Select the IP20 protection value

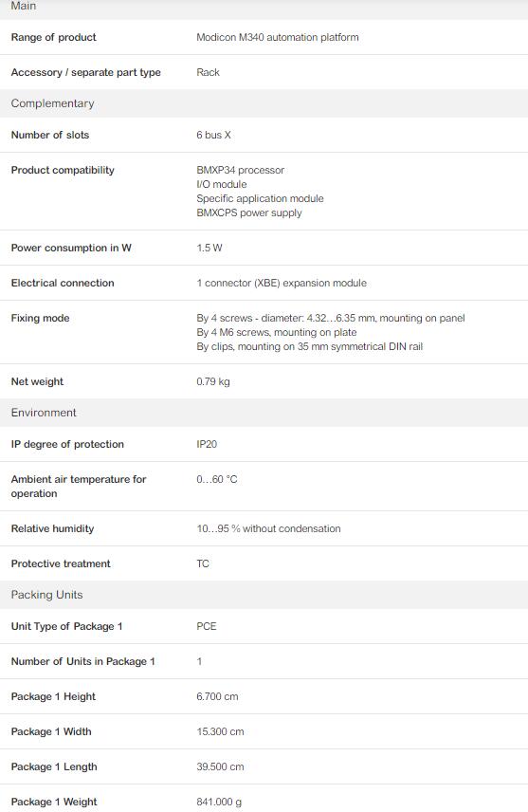point(207,444)
